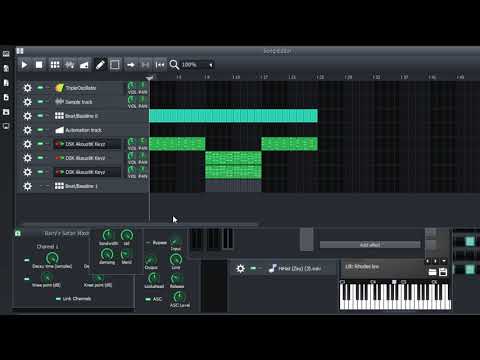Adjust the Decay time (samples) knob
The width and height of the screenshot is (480, 360).
coord(52,258)
